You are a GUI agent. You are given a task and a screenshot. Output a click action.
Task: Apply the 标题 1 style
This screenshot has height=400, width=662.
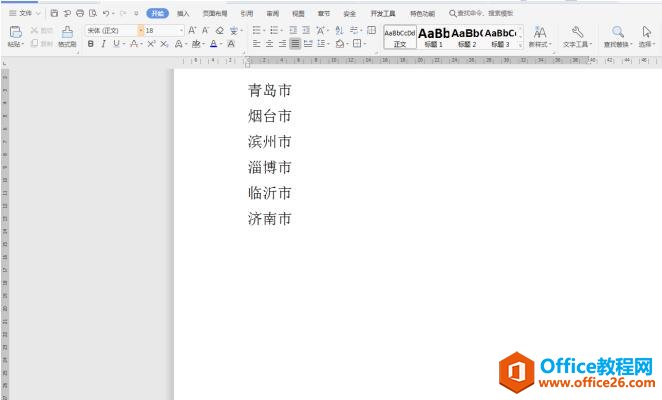coord(433,37)
